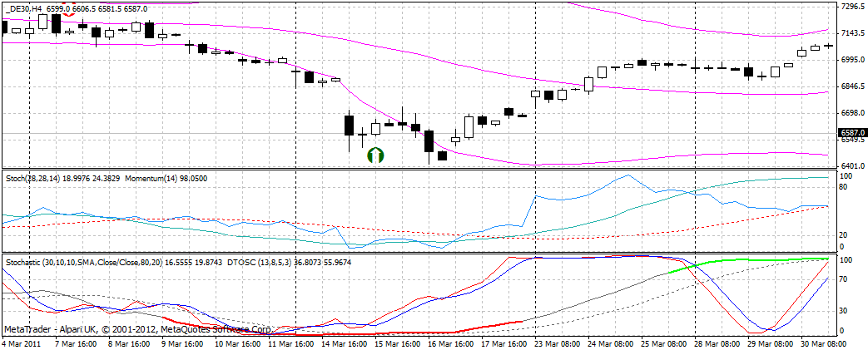
Task: Click the 15 Mar 16:00 time label
Action: 399,343
